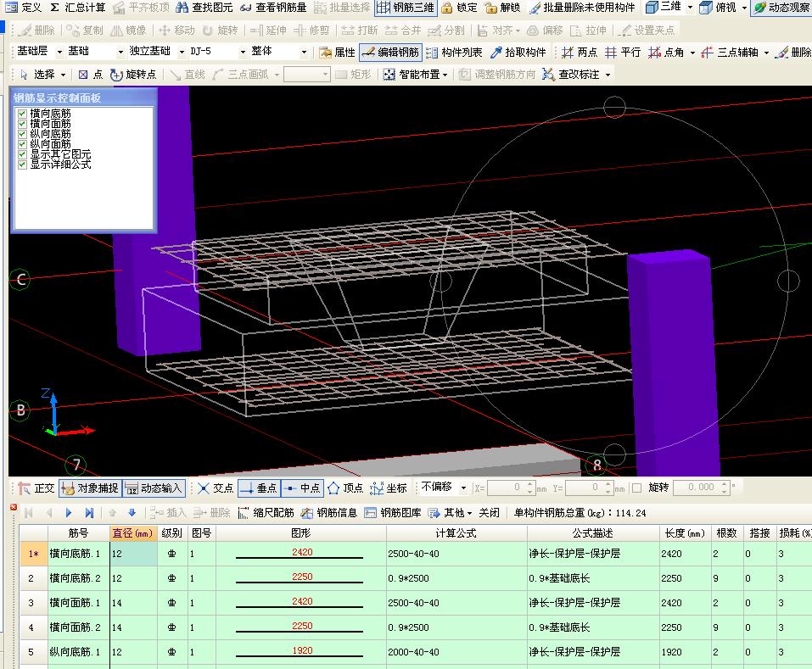Toggle 正交 ortho mode
The width and height of the screenshot is (812, 669).
click(x=36, y=488)
